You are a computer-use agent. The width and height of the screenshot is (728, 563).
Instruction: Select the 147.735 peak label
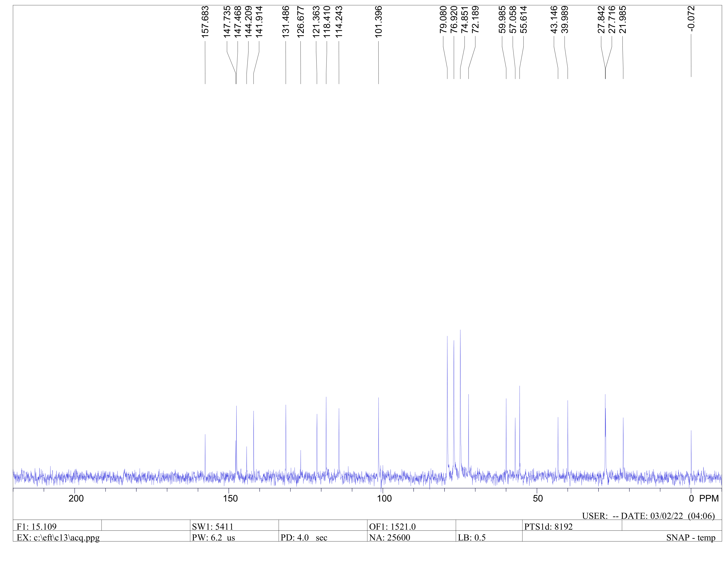pos(227,22)
